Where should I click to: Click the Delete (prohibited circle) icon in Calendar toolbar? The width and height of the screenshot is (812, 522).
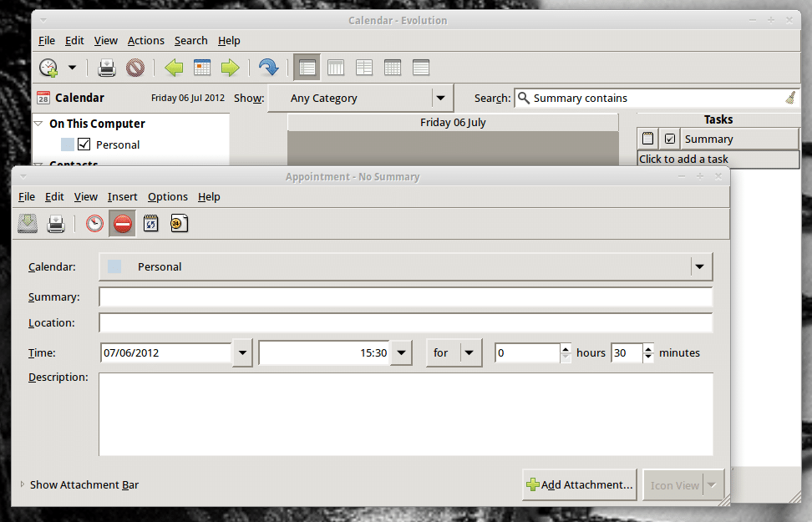tap(135, 68)
